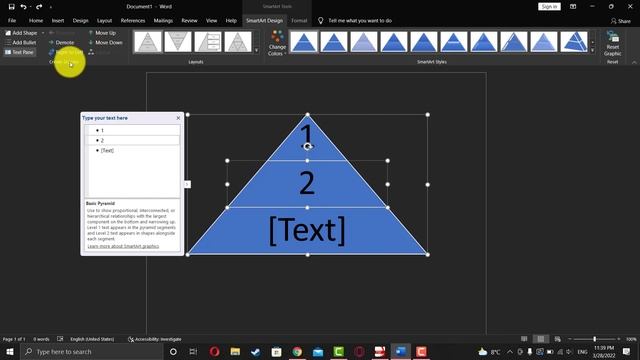The width and height of the screenshot is (640, 360).
Task: Open the File menu
Action: click(12, 20)
